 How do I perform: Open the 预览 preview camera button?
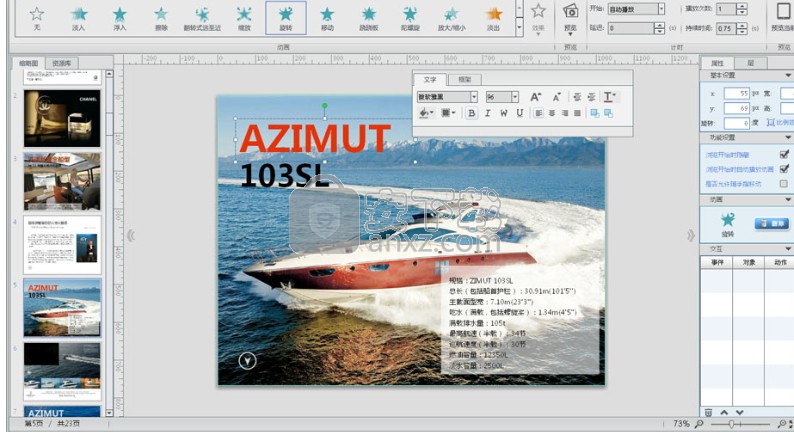[x=571, y=17]
